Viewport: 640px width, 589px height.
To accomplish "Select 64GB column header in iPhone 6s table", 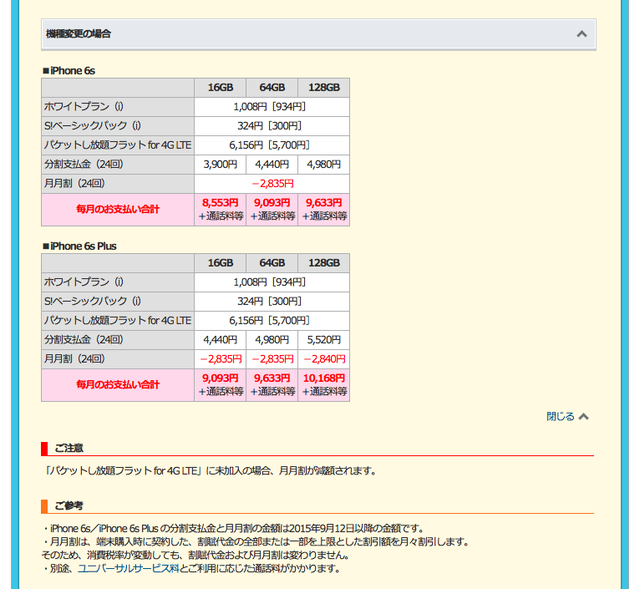I will click(x=272, y=88).
